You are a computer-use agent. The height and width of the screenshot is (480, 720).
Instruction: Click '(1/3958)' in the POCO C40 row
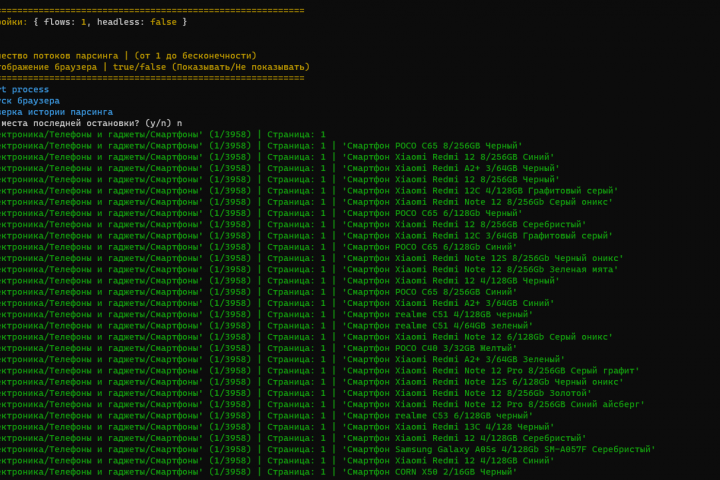[231, 348]
